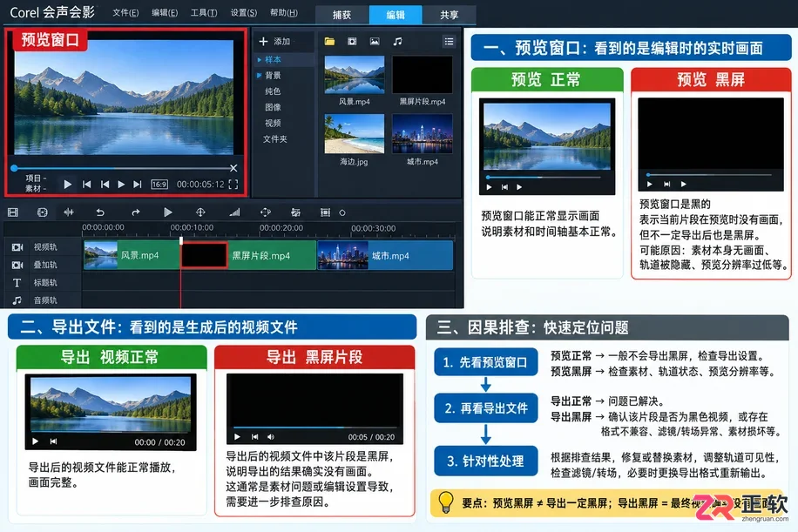798x532 pixels.
Task: Select the 风景.mp4 library thumbnail
Action: (355, 75)
